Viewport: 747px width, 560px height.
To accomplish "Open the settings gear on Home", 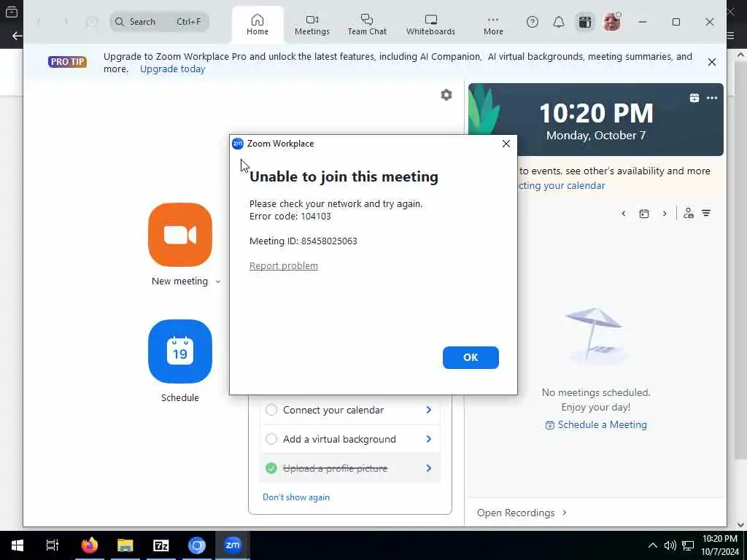I will (446, 95).
